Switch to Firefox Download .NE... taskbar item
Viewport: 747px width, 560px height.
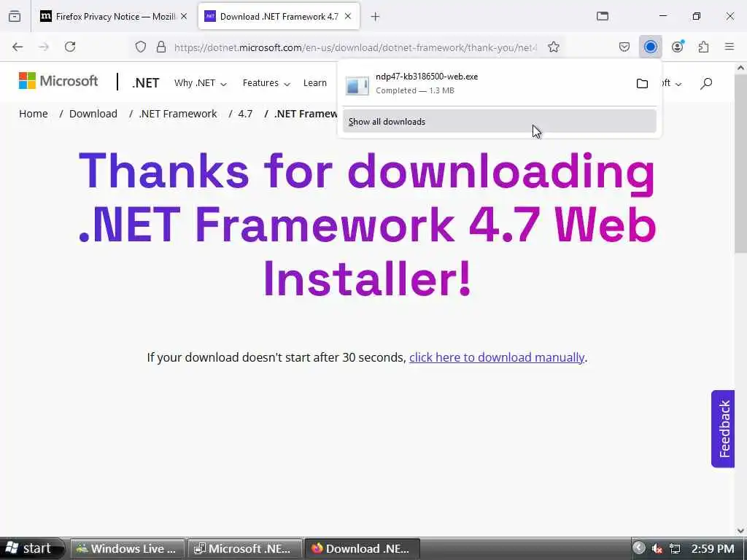(362, 548)
